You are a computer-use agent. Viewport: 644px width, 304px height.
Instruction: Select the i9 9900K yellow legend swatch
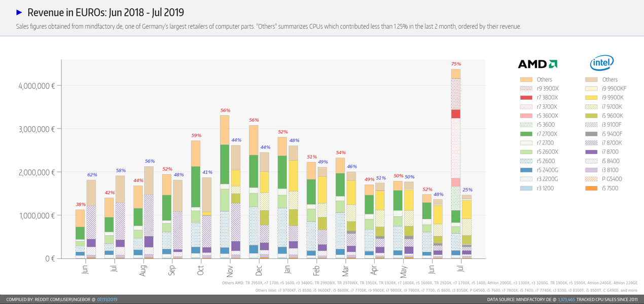(x=590, y=98)
